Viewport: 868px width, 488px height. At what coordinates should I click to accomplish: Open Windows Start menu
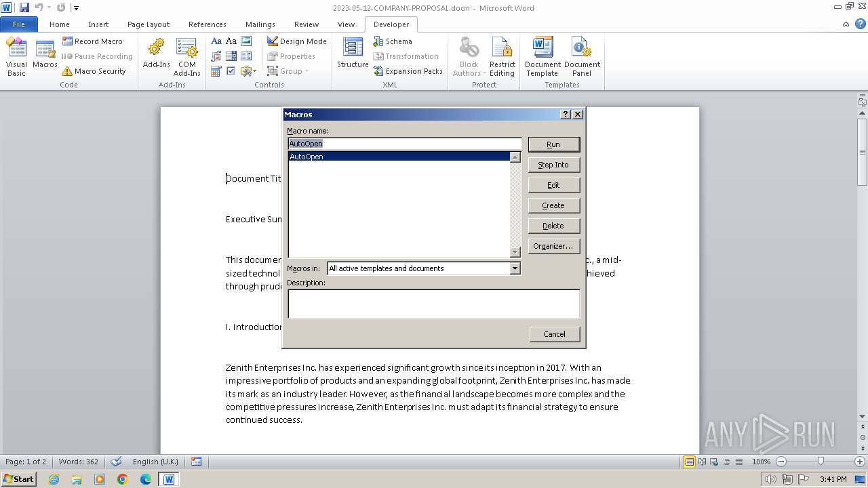[x=19, y=479]
